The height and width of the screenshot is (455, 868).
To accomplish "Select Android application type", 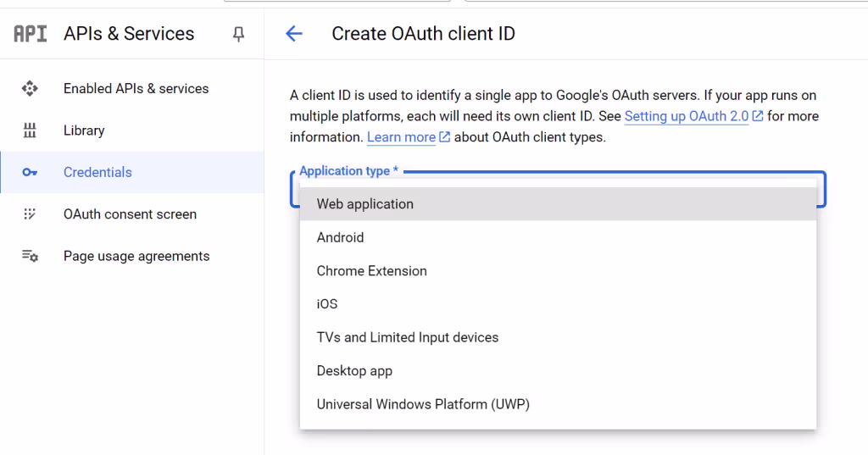I will [x=558, y=237].
